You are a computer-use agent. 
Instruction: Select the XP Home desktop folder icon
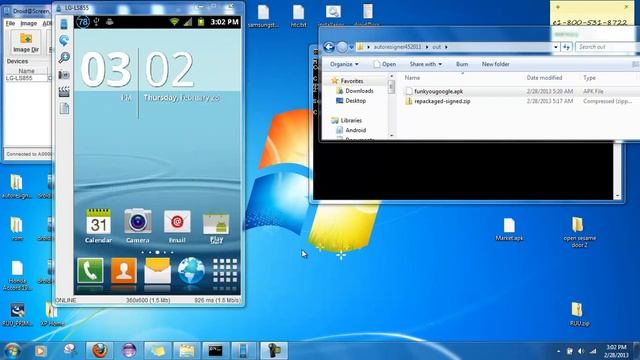[52, 314]
